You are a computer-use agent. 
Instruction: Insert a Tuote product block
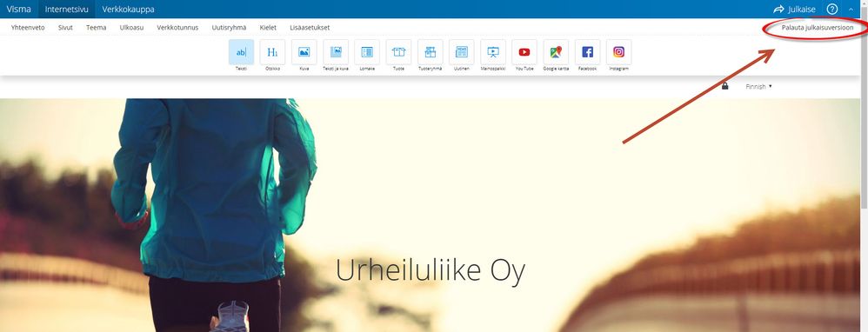click(x=398, y=52)
